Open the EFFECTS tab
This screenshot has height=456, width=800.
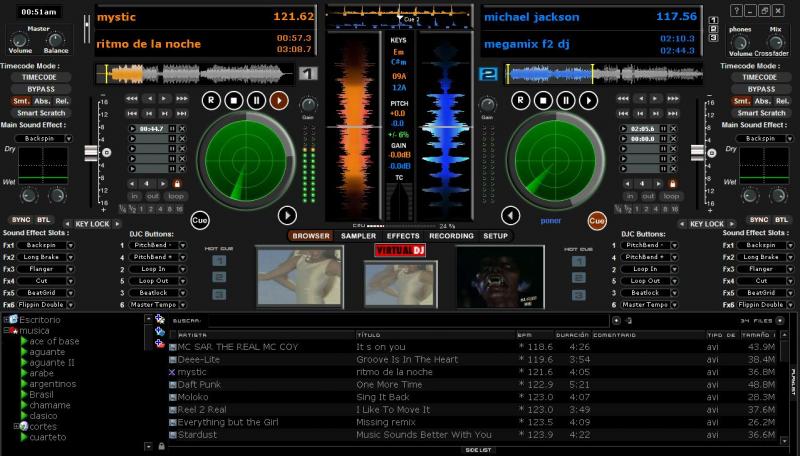403,236
